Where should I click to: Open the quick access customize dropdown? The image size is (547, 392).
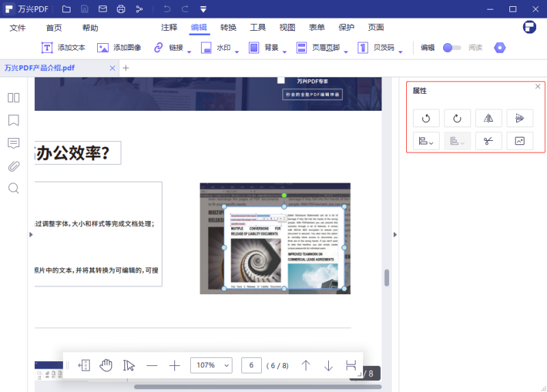click(203, 10)
